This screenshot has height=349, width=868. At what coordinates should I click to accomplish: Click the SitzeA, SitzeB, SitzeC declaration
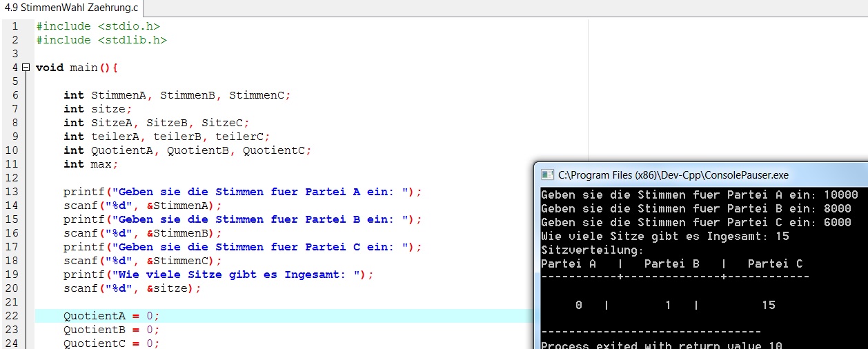[157, 123]
